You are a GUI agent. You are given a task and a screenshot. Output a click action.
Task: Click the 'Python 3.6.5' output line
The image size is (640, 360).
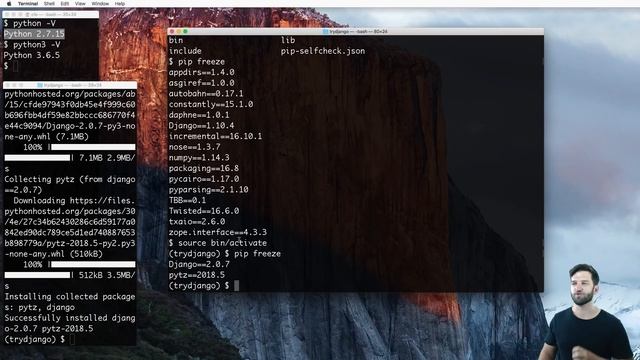(32, 55)
